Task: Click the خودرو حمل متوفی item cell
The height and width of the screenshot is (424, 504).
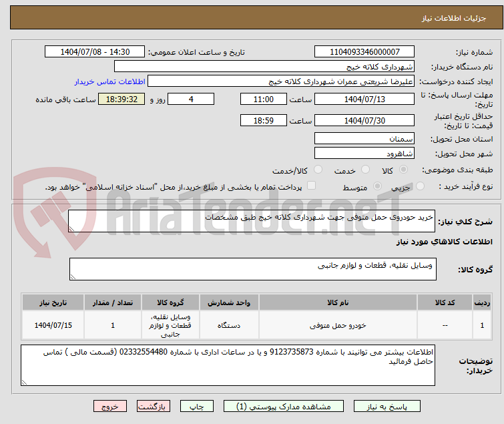Action: pos(338,325)
